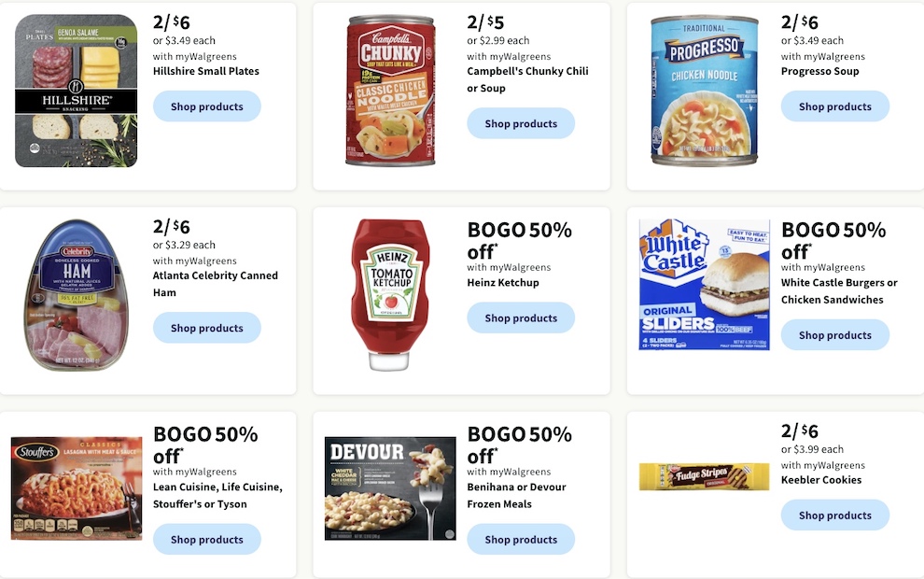Select the Fudge Stripes cookies package image
The height and width of the screenshot is (579, 924).
click(x=704, y=476)
